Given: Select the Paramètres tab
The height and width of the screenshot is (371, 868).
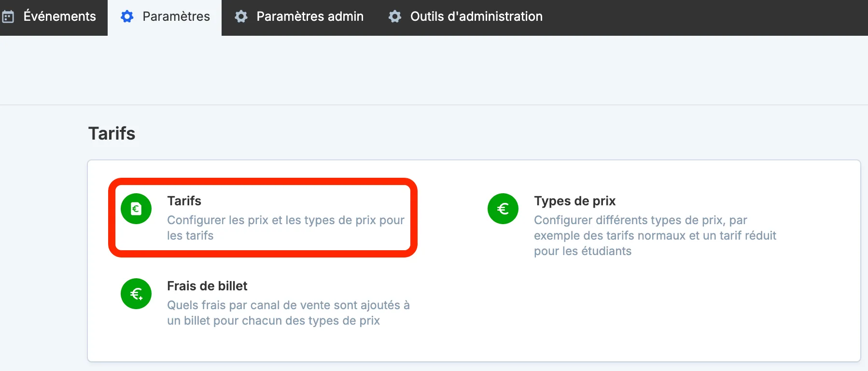Looking at the screenshot, I should pos(165,16).
